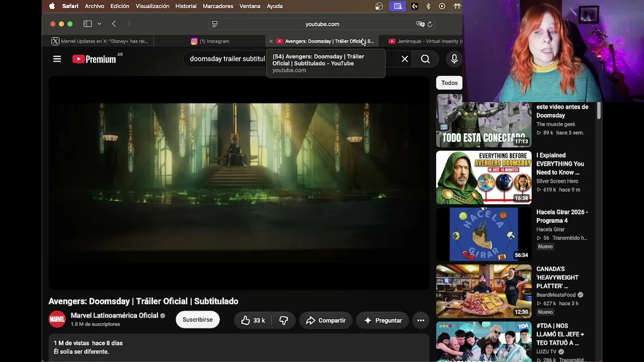Reload the page in Safari
Screen dimensions: 644x362
coord(430,24)
